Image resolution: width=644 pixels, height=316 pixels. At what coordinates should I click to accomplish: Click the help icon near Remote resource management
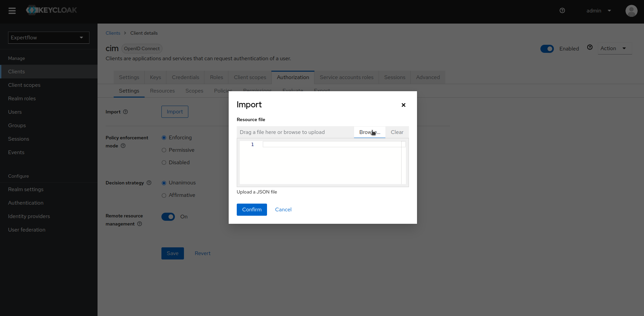(x=140, y=224)
